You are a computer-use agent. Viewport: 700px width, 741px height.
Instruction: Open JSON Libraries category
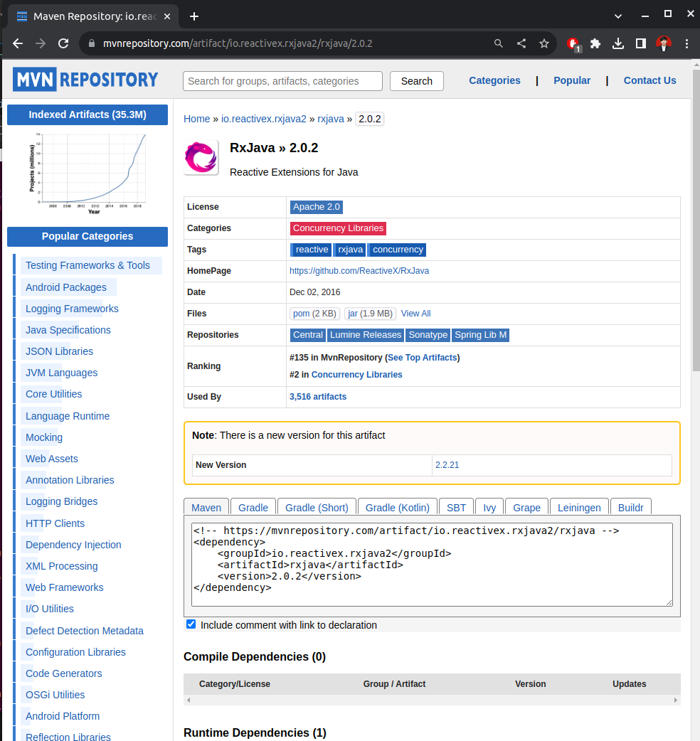(59, 351)
